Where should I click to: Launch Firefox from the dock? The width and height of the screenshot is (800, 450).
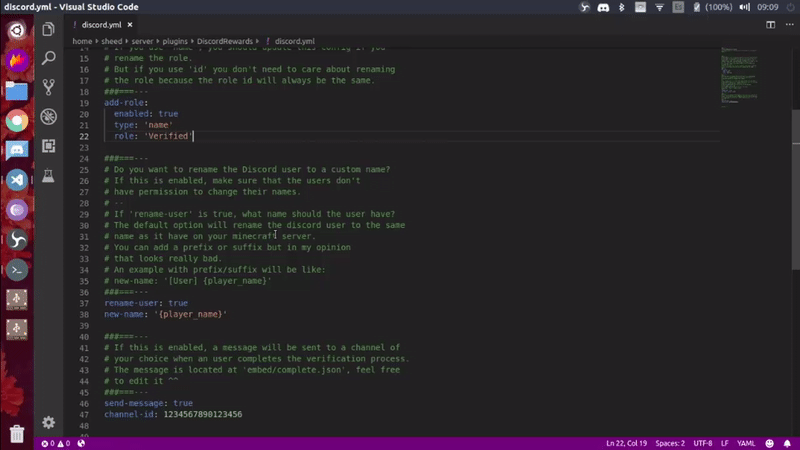point(17,61)
